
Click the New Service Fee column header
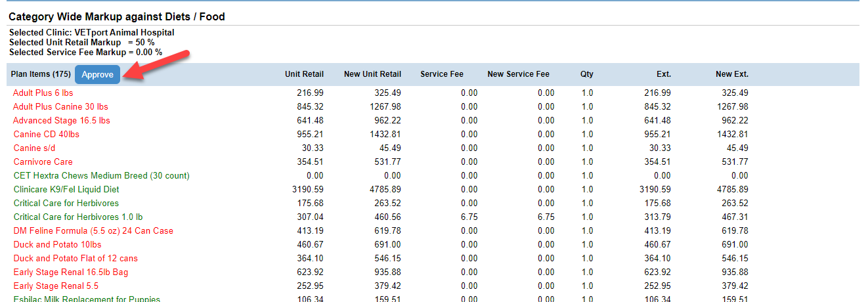pos(518,74)
